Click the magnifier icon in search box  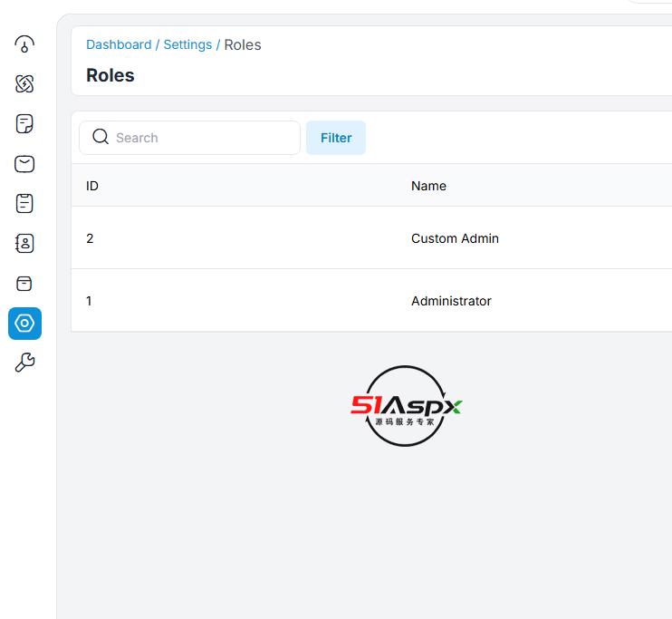point(101,137)
